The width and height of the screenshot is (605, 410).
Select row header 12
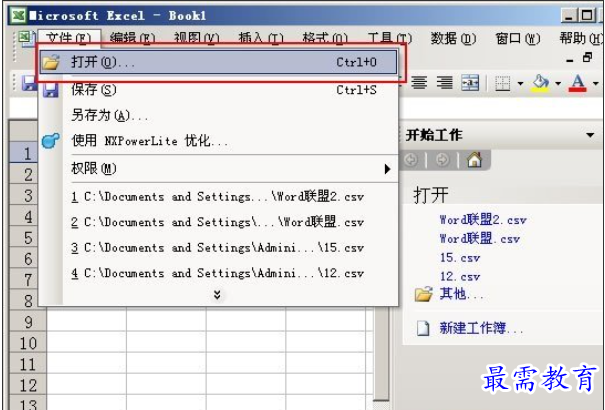[x=27, y=385]
